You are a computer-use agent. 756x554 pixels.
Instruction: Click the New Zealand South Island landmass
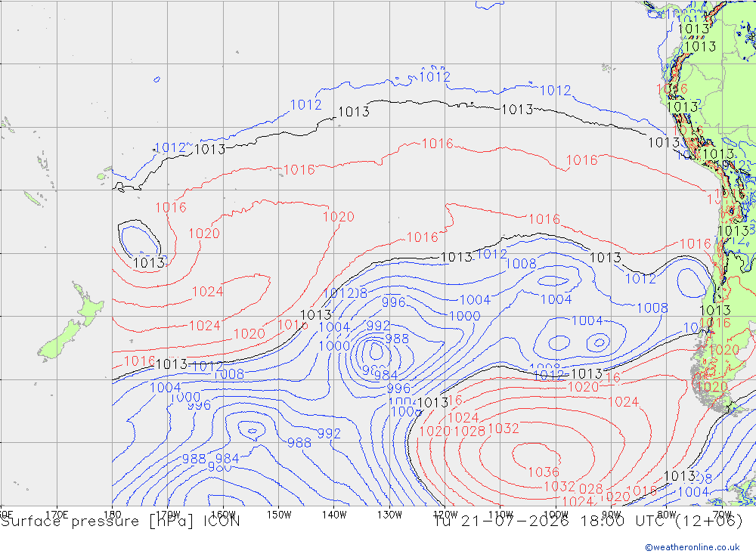point(60,340)
